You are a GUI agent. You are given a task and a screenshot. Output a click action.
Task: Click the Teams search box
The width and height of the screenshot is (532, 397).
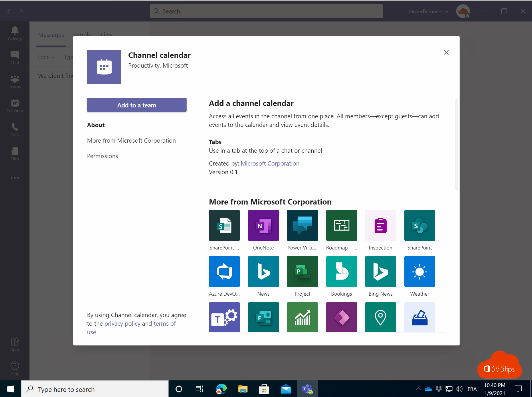266,11
